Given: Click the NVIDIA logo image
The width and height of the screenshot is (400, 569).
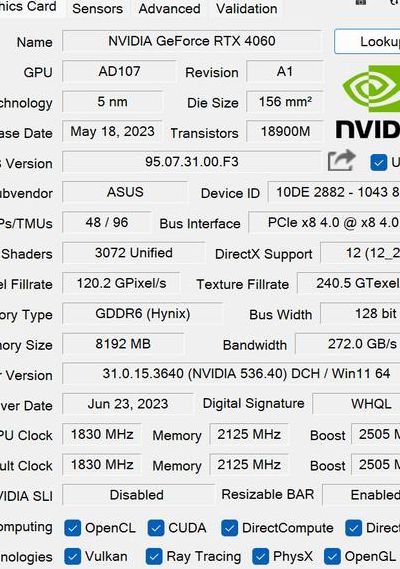Looking at the screenshot, I should click(368, 102).
